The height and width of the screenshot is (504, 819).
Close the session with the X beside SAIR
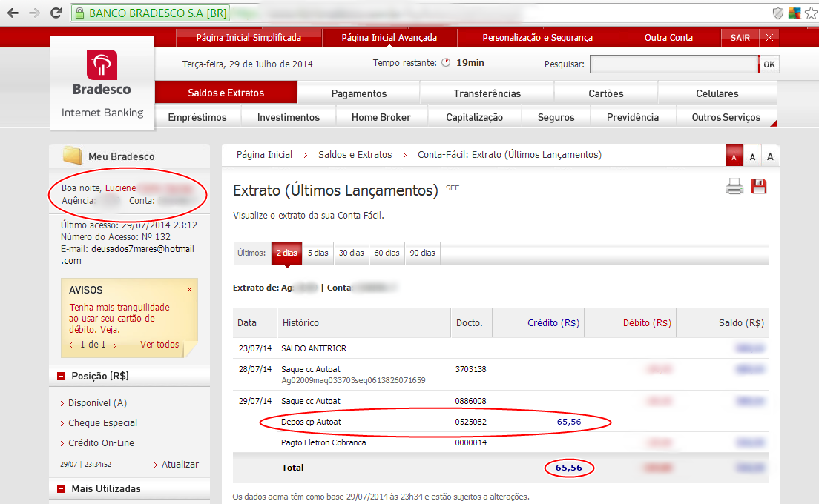[769, 38]
